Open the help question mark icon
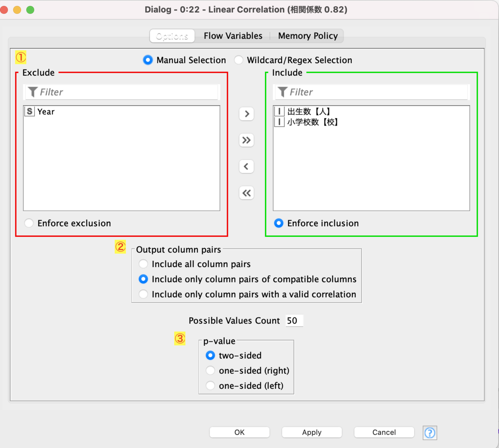This screenshot has width=499, height=448. 430,433
